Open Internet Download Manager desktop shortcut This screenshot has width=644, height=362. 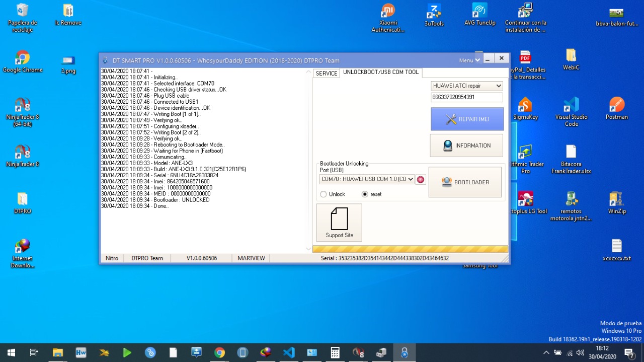(x=23, y=253)
